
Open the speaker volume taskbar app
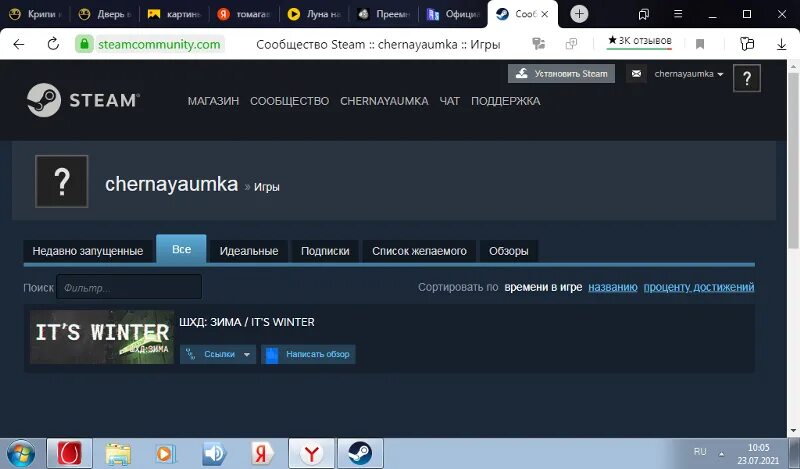pyautogui.click(x=214, y=453)
